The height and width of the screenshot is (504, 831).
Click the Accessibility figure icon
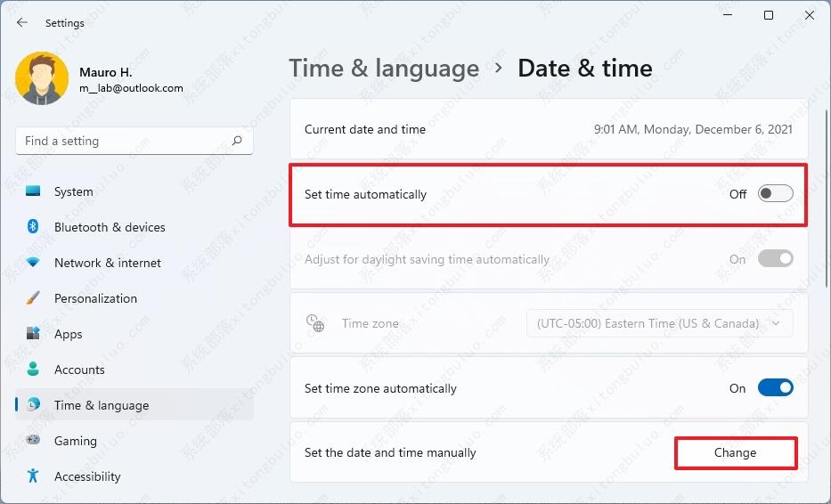tap(33, 476)
